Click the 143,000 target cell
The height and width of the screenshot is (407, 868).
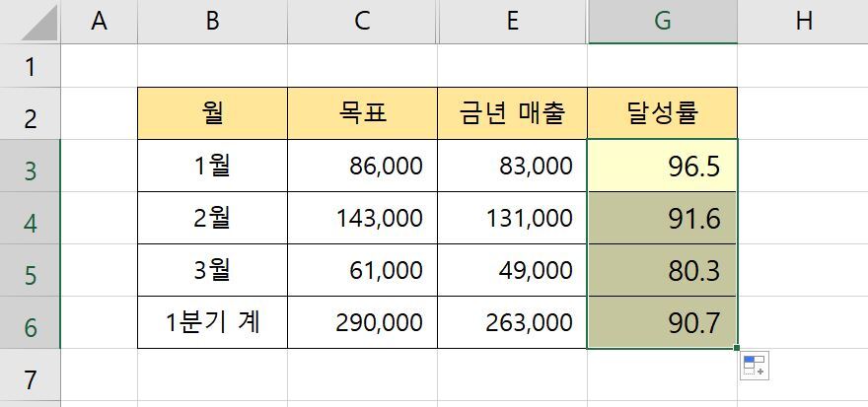click(363, 218)
